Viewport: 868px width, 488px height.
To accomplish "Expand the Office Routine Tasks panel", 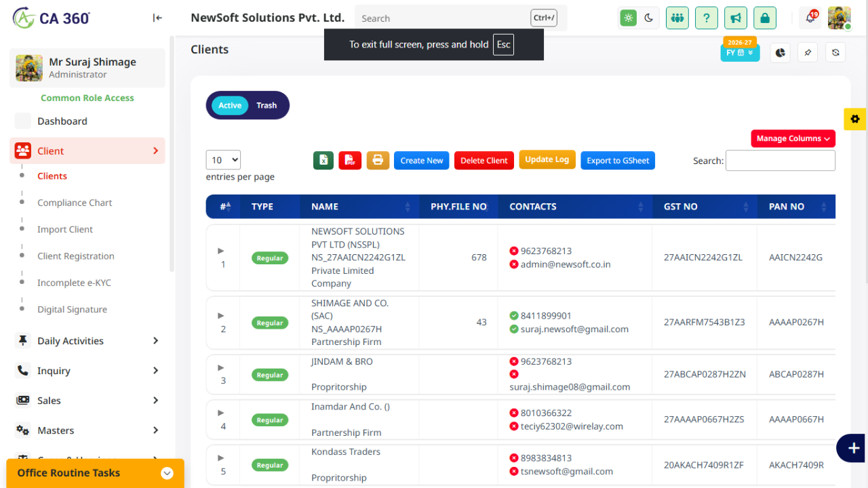I will pyautogui.click(x=95, y=473).
